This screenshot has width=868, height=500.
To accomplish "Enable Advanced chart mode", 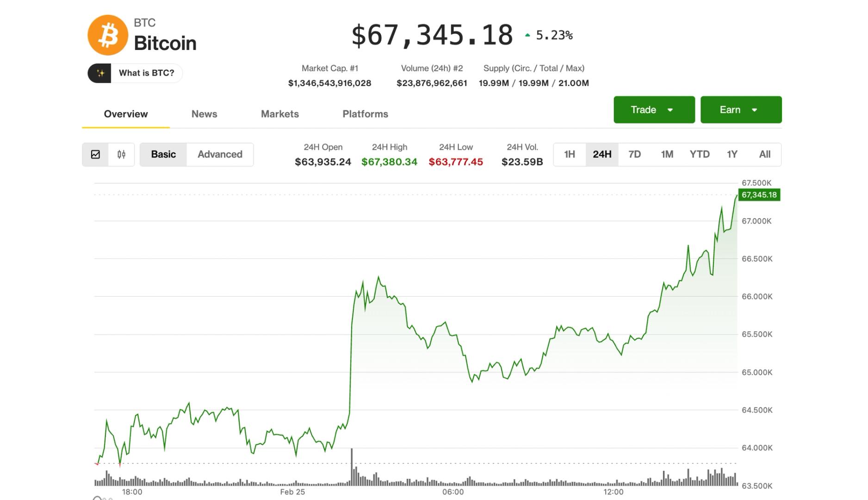I will coord(220,155).
